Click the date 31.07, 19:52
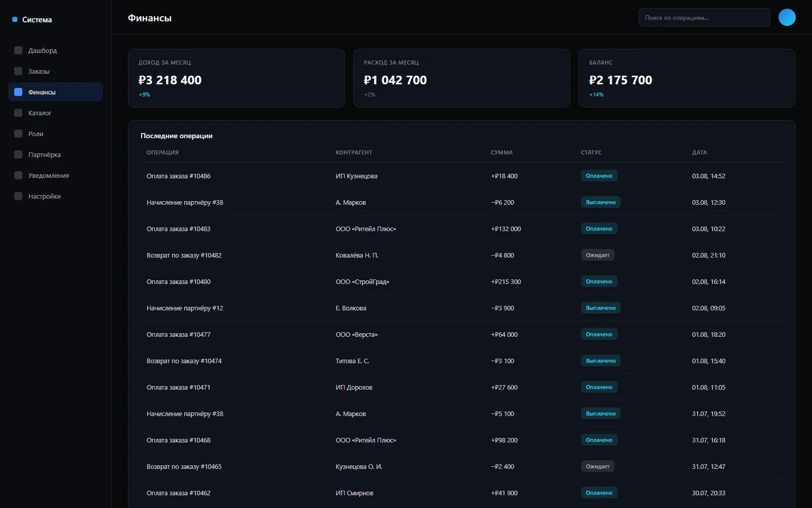Image resolution: width=812 pixels, height=508 pixels. click(708, 414)
